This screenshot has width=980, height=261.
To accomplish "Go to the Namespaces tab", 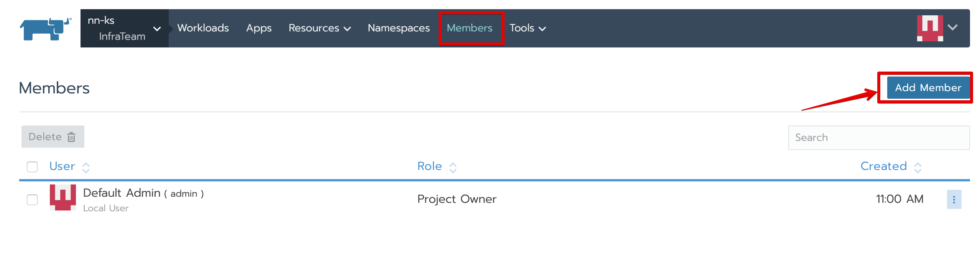I will tap(398, 28).
